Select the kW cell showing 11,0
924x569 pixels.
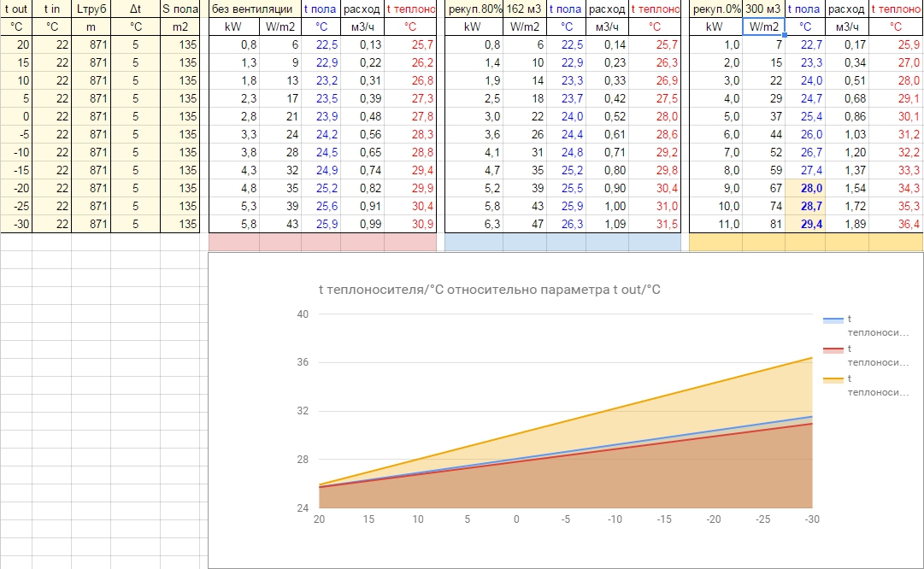point(715,224)
